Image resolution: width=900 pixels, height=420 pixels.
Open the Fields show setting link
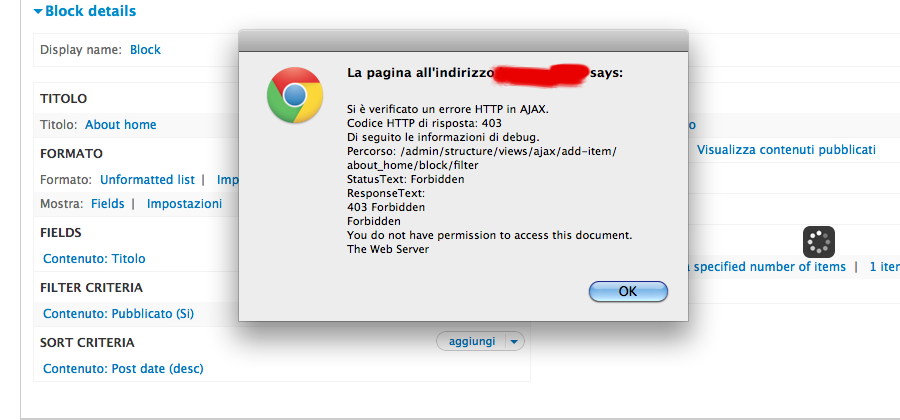click(107, 204)
